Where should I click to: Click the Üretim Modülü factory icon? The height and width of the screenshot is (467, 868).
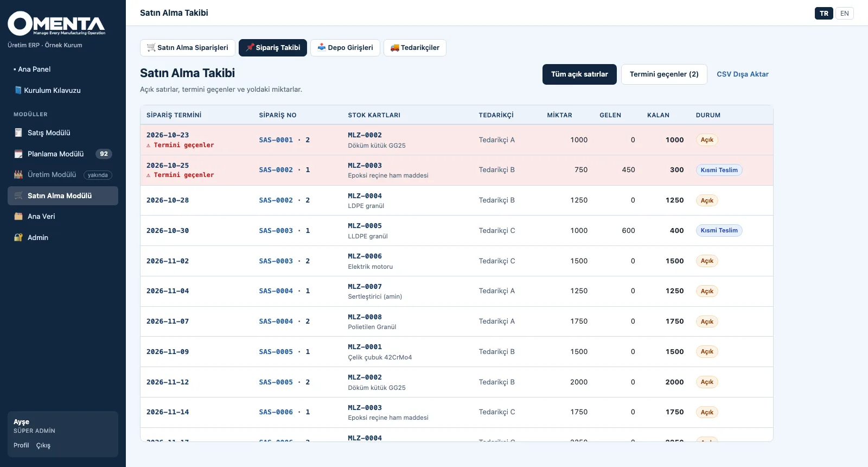(x=18, y=175)
